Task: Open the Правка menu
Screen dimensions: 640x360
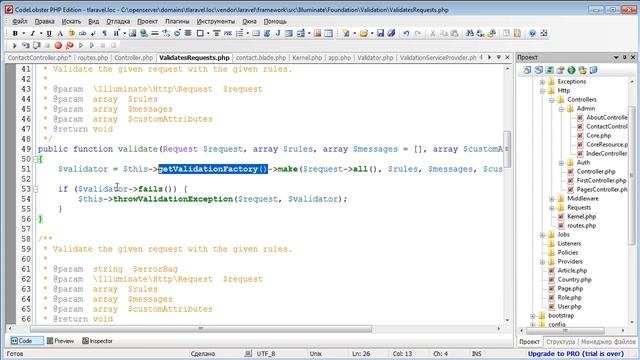Action: 44,21
